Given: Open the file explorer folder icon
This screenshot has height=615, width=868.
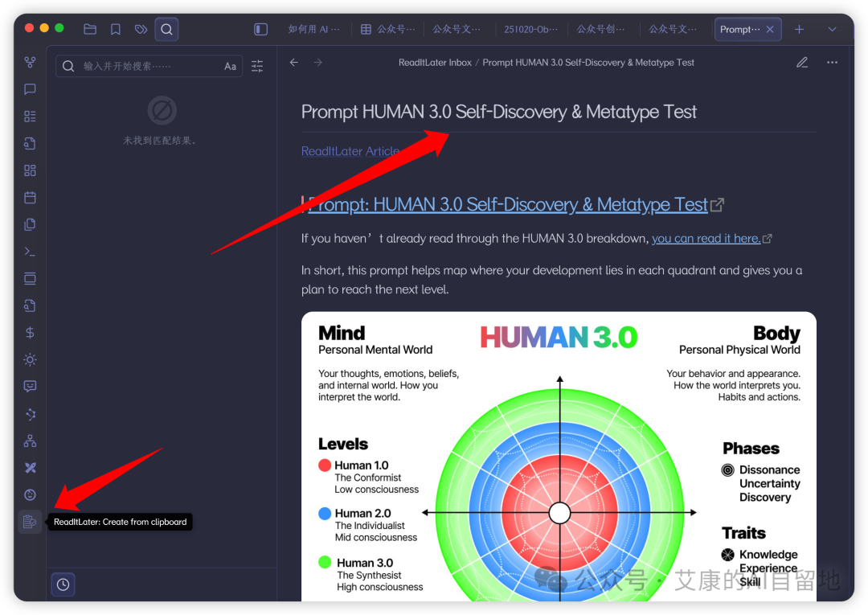Looking at the screenshot, I should pos(90,29).
